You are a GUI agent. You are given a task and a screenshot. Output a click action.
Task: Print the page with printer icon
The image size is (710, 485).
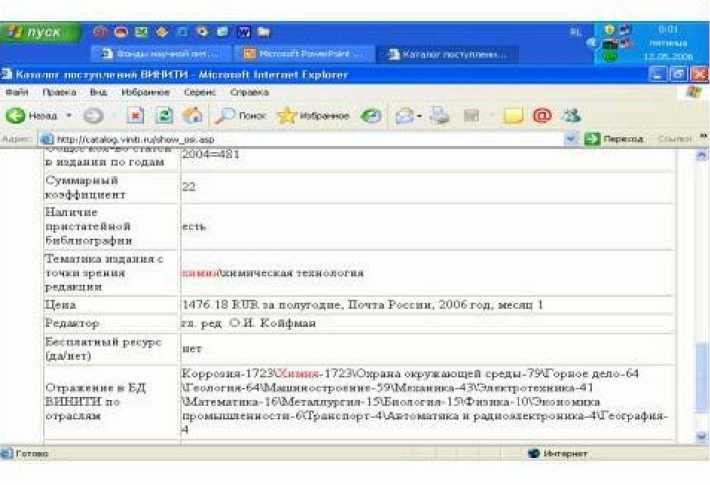[439, 115]
